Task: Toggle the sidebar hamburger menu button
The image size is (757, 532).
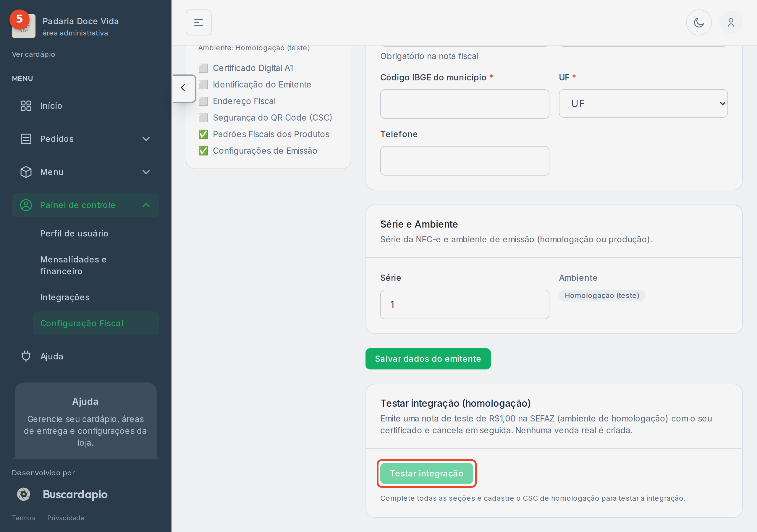Action: (x=198, y=22)
